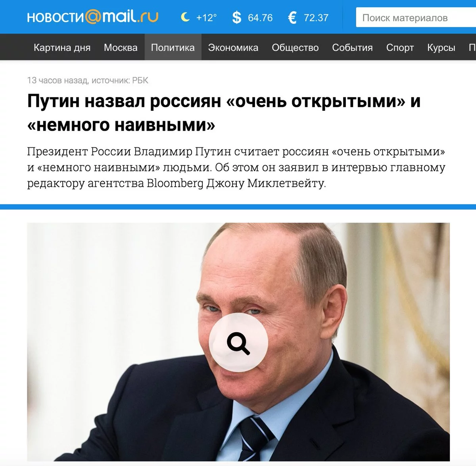This screenshot has width=476, height=466.
Task: Click the 72.37 euro exchange rate
Action: 316,18
